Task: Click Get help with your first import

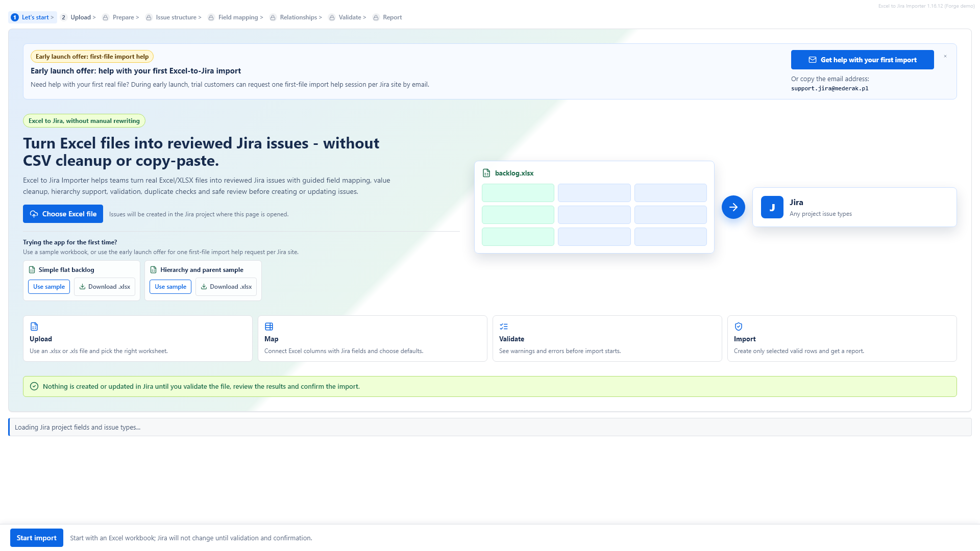Action: click(862, 60)
